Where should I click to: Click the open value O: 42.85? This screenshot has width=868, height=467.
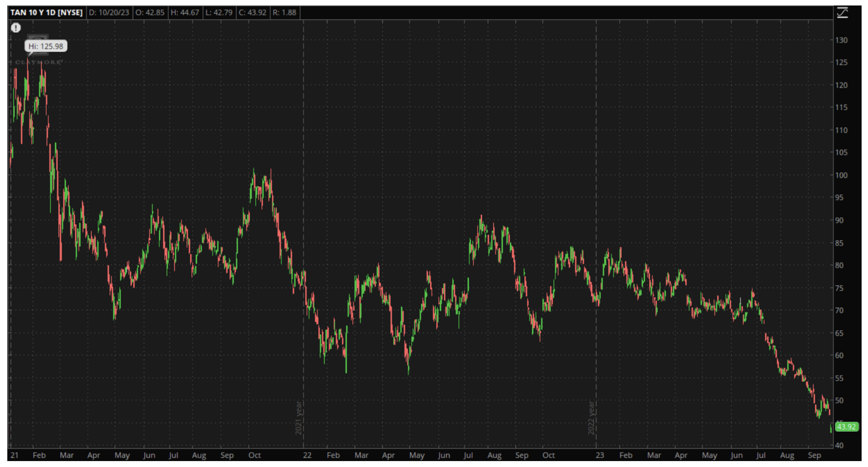150,12
